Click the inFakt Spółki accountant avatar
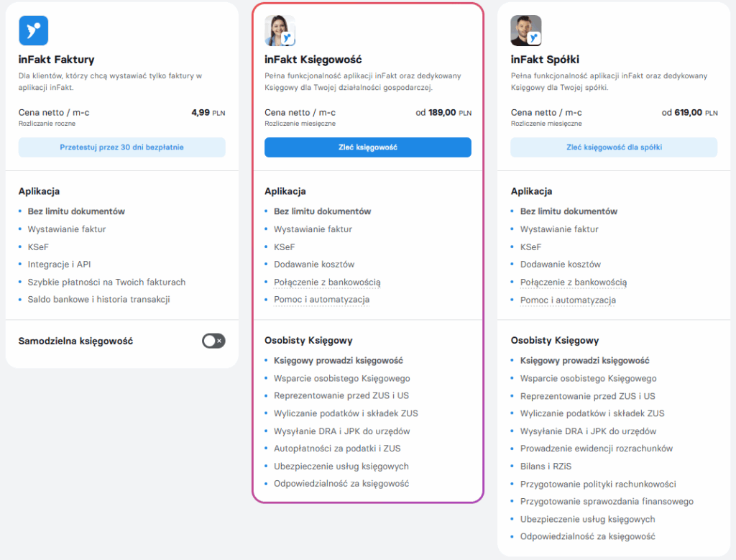Viewport: 736px width, 560px height. 525,31
